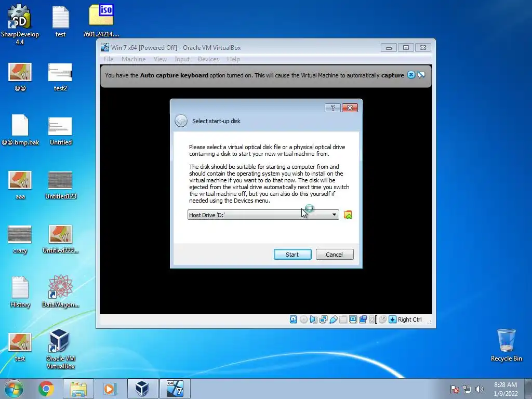This screenshot has height=399, width=532.
Task: Select the Untitled222 image on desktop
Action: coord(60,239)
